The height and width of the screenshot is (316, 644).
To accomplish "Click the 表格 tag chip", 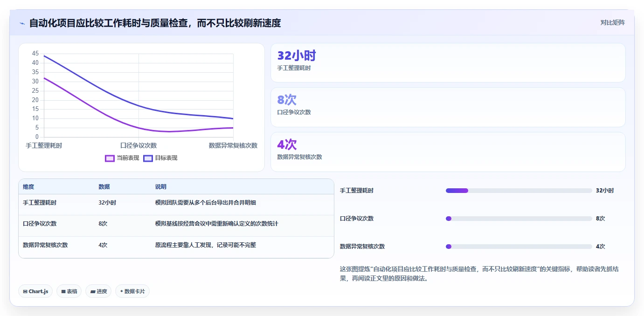I will (x=69, y=291).
